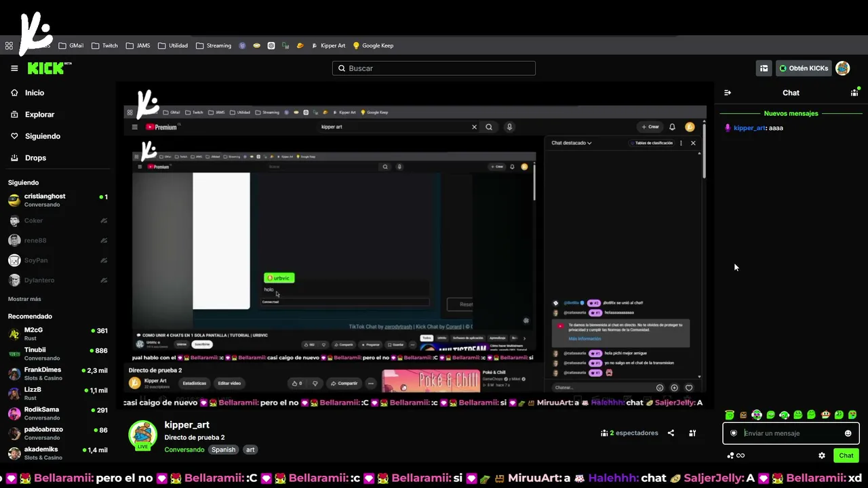Screen dimensions: 868x488
Task: Open cristianghost's channel in Siguiendo
Action: click(58, 200)
